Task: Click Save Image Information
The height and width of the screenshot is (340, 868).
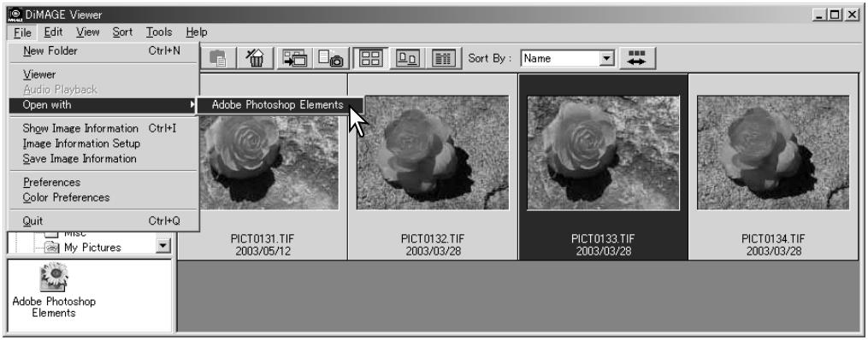Action: (x=103, y=159)
